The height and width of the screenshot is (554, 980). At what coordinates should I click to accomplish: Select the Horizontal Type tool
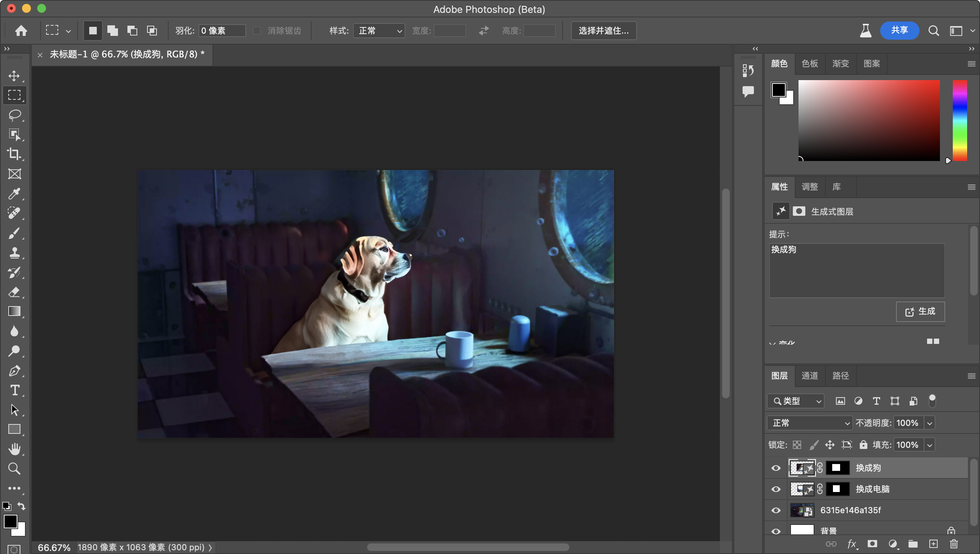click(x=14, y=390)
